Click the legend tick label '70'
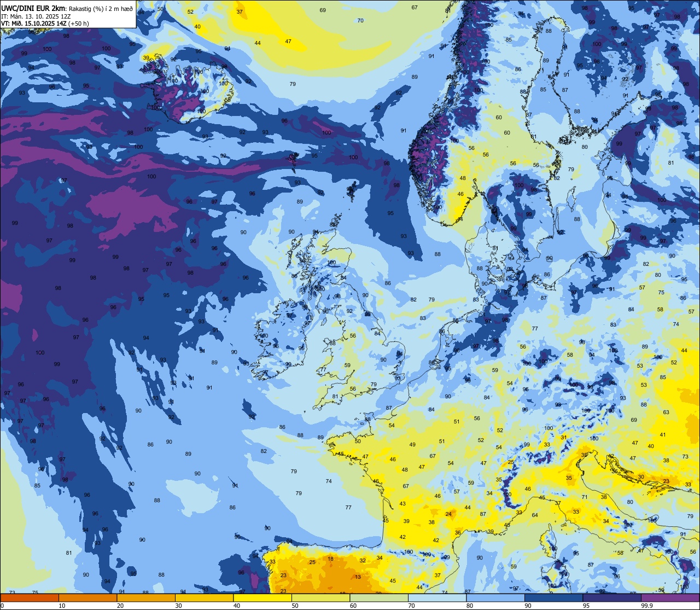The image size is (700, 610). 411,606
